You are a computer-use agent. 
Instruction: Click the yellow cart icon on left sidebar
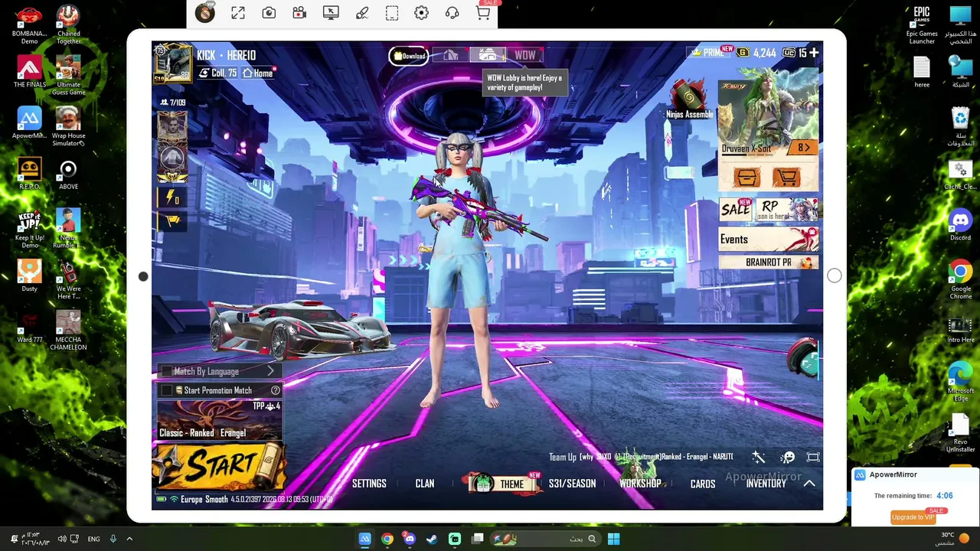(172, 220)
